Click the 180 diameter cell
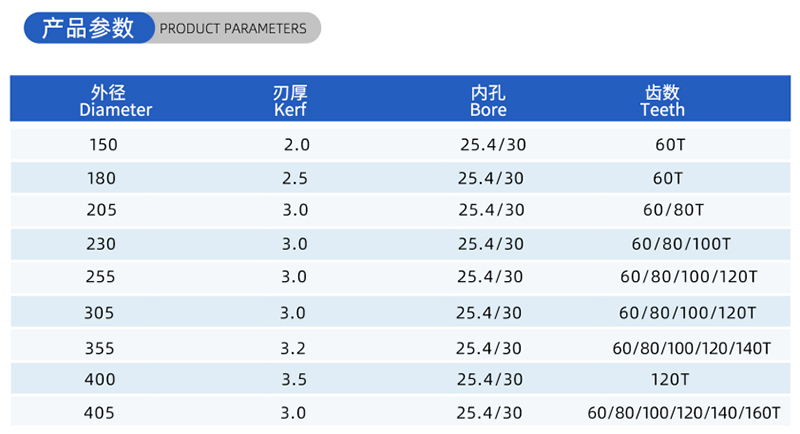Viewport: 800px width, 434px height. click(x=103, y=179)
